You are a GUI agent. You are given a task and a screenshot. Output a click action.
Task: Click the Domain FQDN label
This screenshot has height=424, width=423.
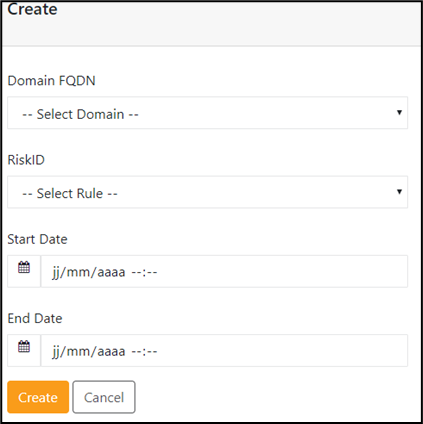point(52,81)
